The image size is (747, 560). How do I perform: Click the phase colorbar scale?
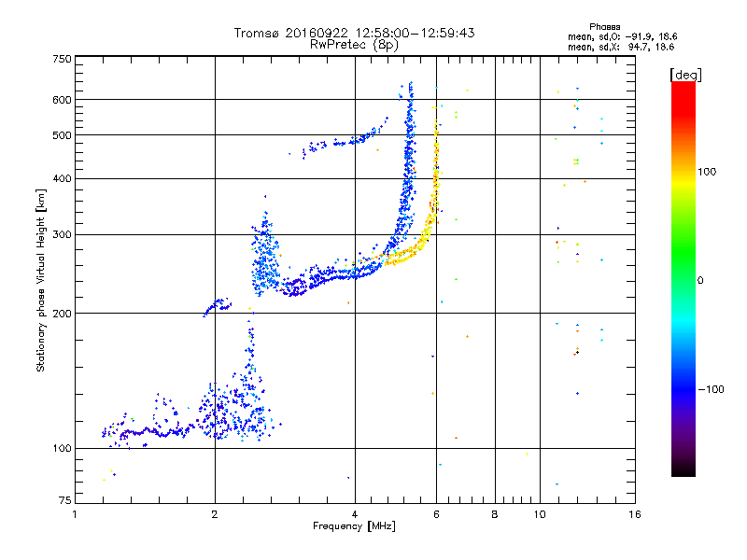tap(684, 278)
